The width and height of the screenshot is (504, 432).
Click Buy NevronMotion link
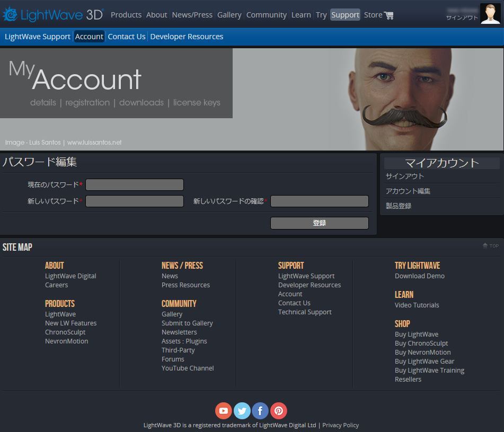point(423,352)
